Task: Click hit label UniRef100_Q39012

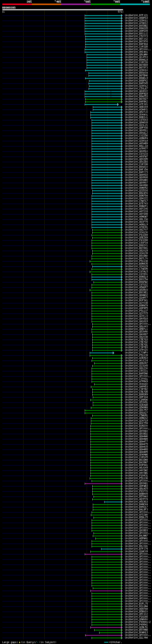Action: 136,86
